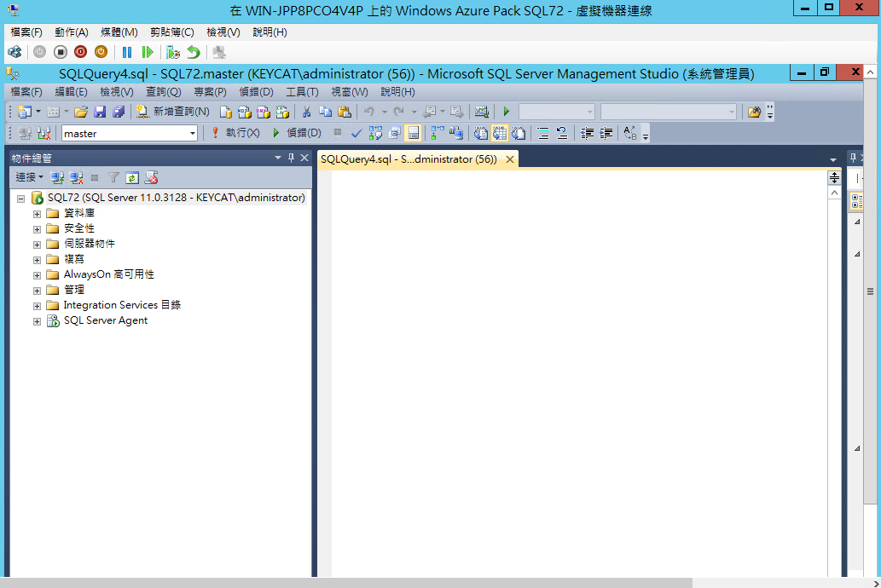Select Results to Text option
Screen dimensions: 881x588
pyautogui.click(x=480, y=133)
